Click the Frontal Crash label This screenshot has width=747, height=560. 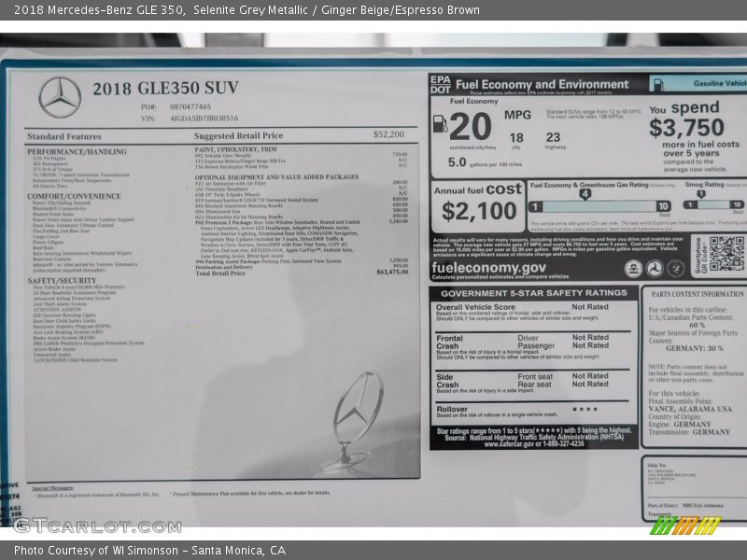(x=449, y=342)
